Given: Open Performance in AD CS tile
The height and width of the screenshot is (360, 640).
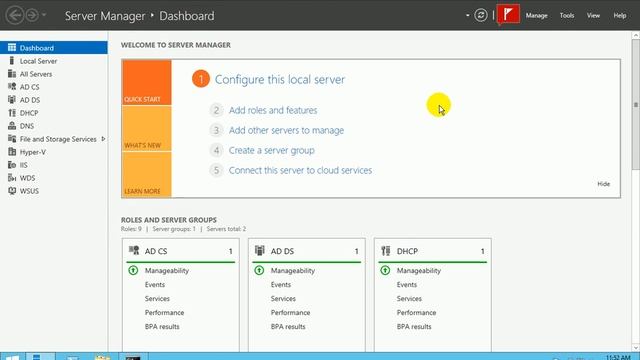Looking at the screenshot, I should tap(164, 312).
